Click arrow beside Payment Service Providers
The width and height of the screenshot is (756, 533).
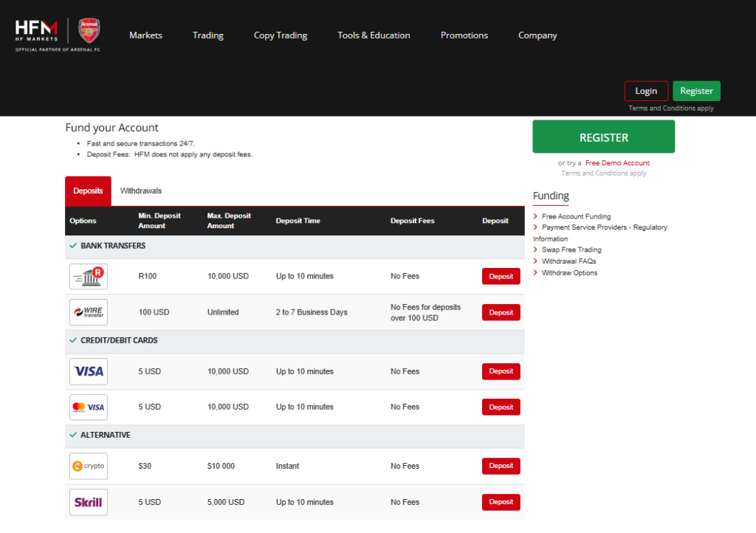(535, 227)
